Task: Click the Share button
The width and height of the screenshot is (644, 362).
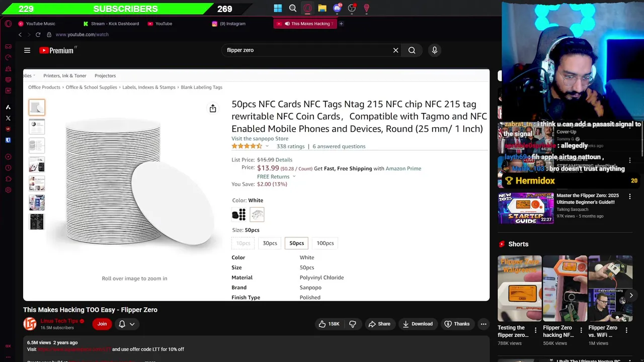Action: coord(379,324)
